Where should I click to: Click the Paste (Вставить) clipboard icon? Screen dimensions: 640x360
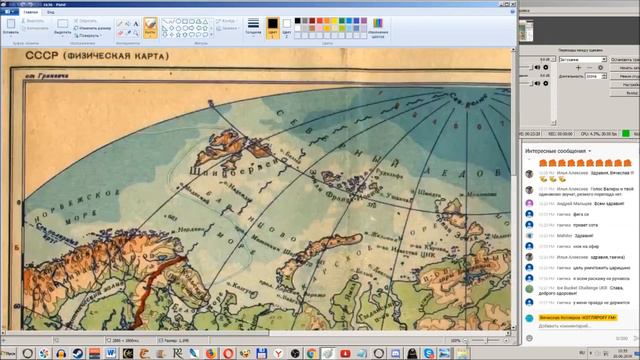tap(11, 24)
